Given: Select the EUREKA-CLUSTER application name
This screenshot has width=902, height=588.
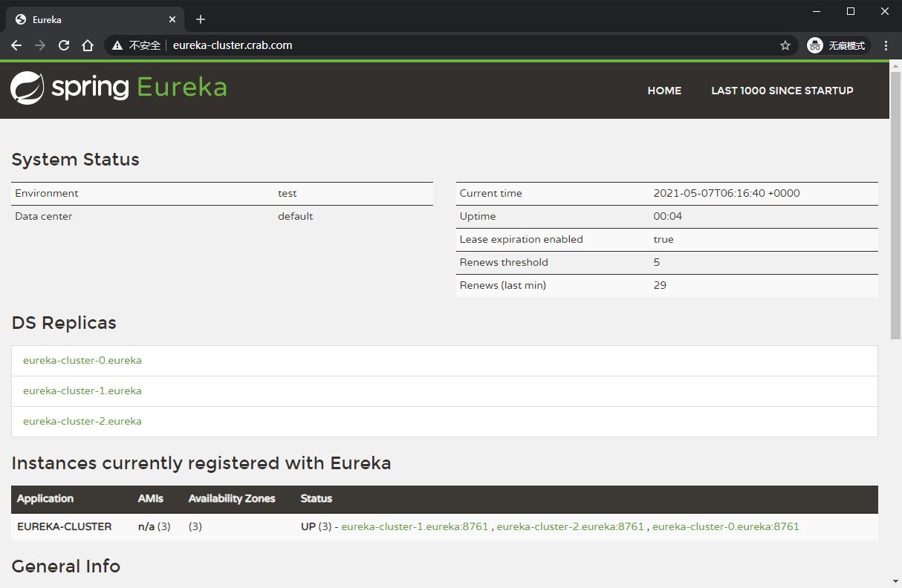Looking at the screenshot, I should [x=65, y=526].
